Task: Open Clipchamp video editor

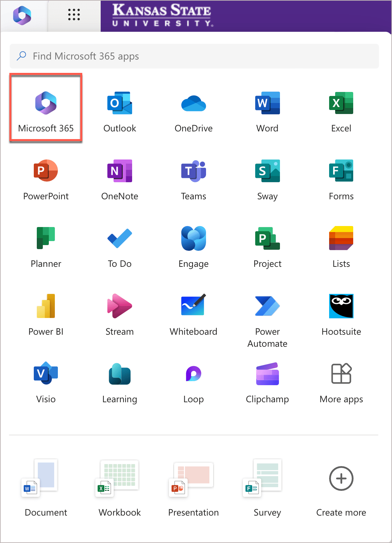Action: point(268,383)
